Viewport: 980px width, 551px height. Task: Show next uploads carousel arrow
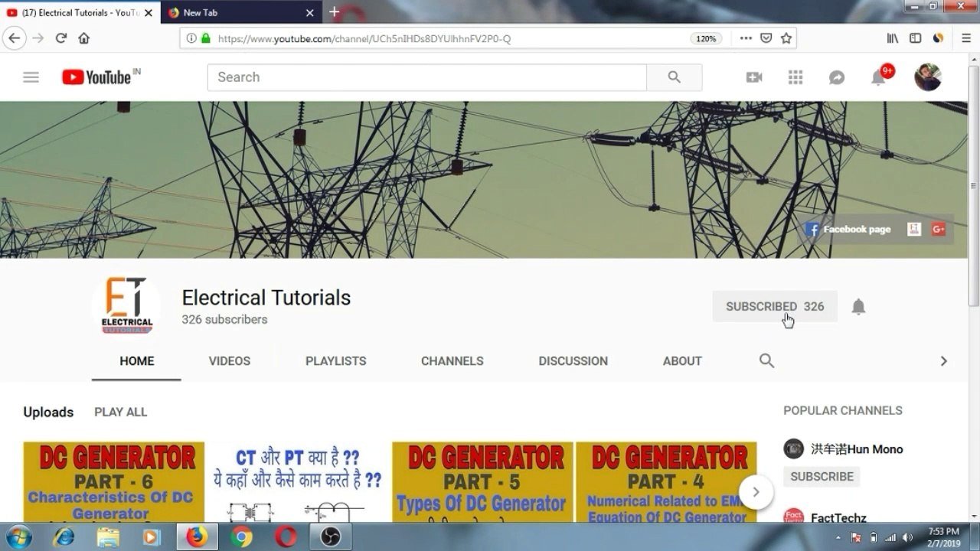click(756, 492)
